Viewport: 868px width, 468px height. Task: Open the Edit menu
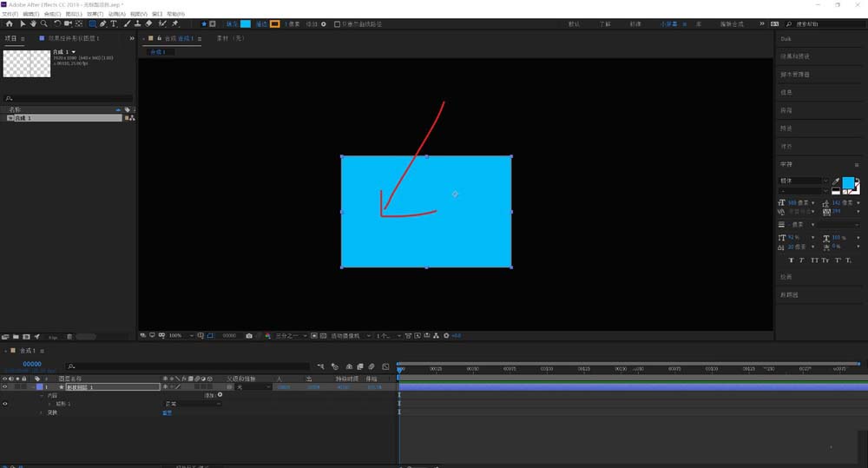(x=31, y=14)
